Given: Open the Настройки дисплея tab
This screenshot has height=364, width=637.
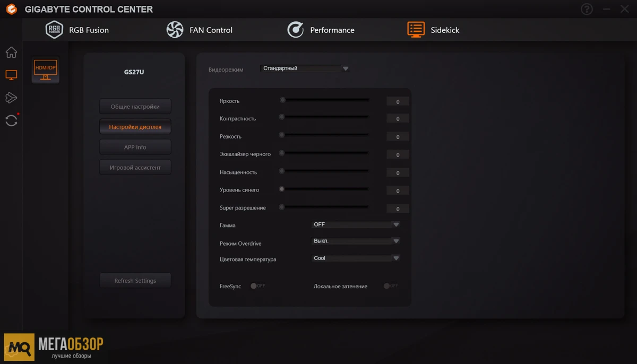Looking at the screenshot, I should point(135,127).
